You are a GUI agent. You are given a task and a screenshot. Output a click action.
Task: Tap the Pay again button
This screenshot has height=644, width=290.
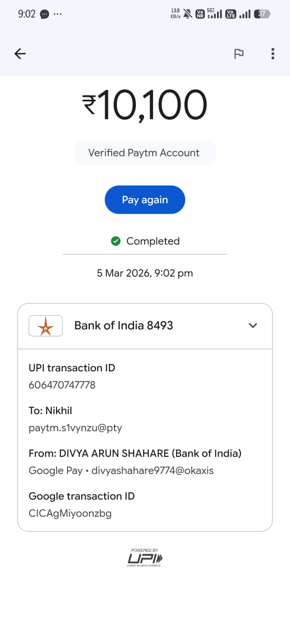pyautogui.click(x=145, y=199)
